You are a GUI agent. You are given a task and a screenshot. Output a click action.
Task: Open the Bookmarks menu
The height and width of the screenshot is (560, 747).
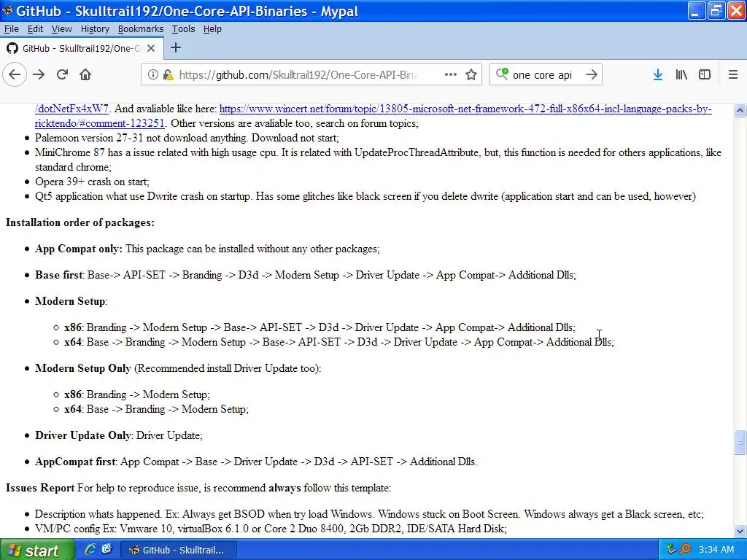pyautogui.click(x=141, y=29)
